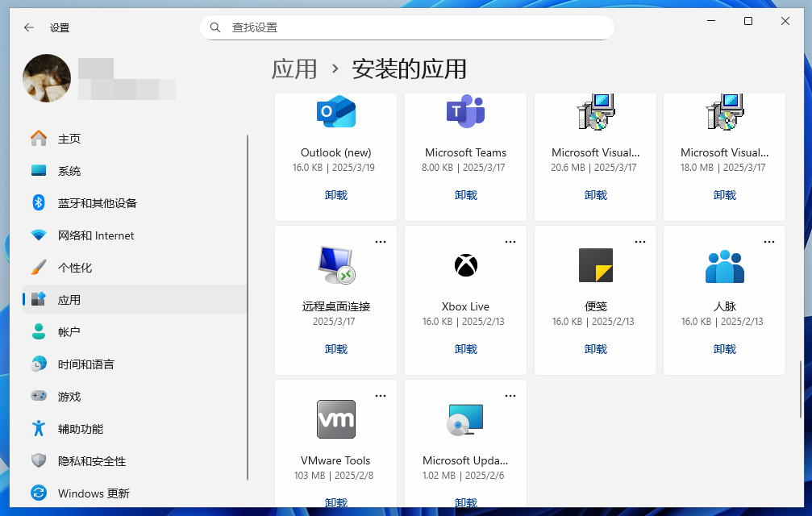
Task: Click the sidebar vertical scrollbar
Action: coord(248,307)
